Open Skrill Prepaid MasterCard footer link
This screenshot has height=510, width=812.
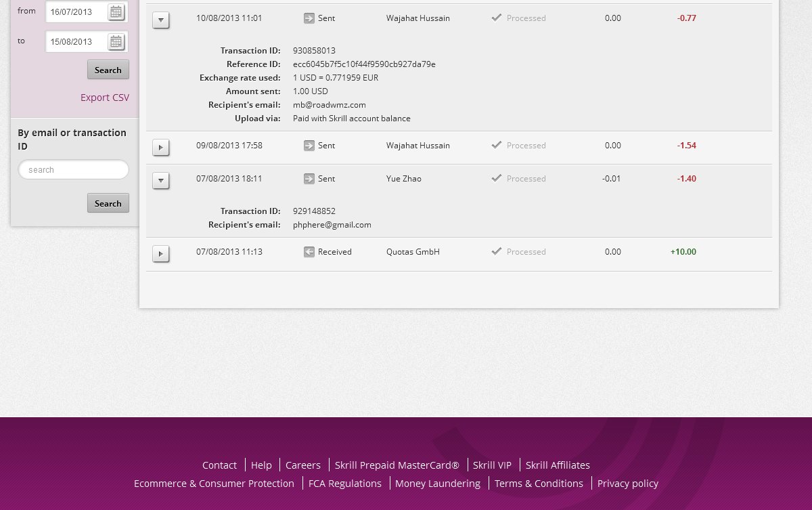(397, 465)
